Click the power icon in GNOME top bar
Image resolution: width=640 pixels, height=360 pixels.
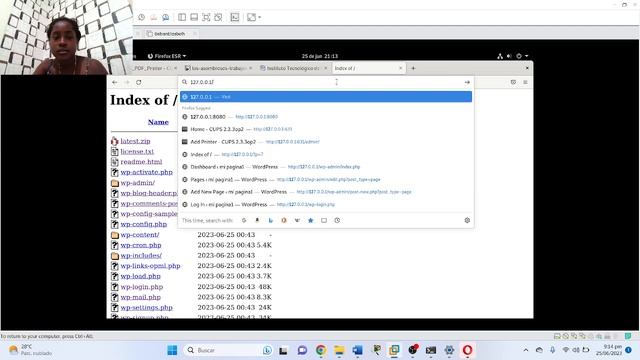tap(519, 56)
